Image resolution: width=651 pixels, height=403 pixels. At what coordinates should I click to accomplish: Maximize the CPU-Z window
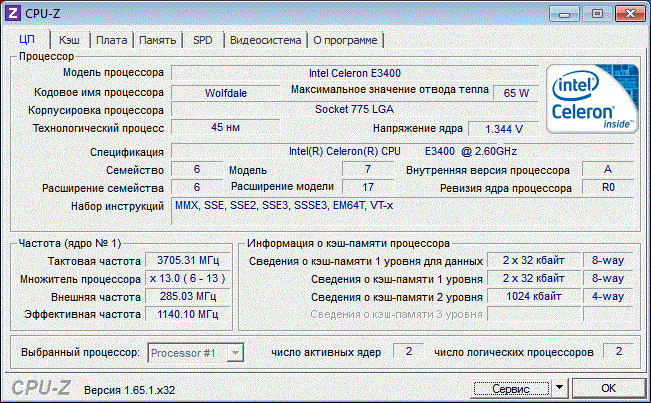(x=597, y=14)
